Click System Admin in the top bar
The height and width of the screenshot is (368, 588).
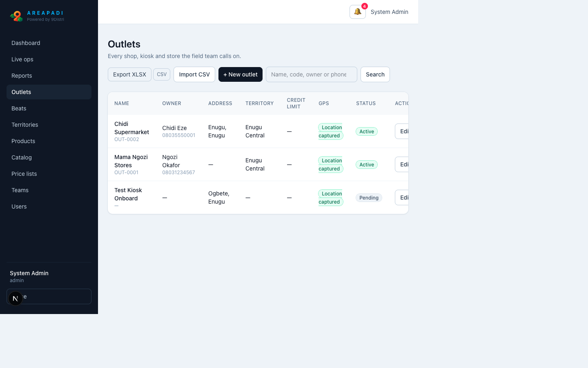[x=390, y=12]
